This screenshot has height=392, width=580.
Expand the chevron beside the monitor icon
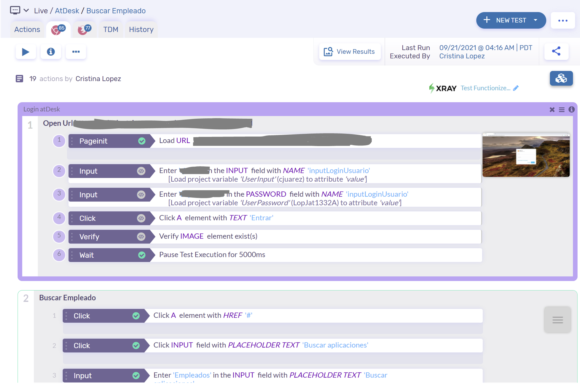pyautogui.click(x=26, y=10)
